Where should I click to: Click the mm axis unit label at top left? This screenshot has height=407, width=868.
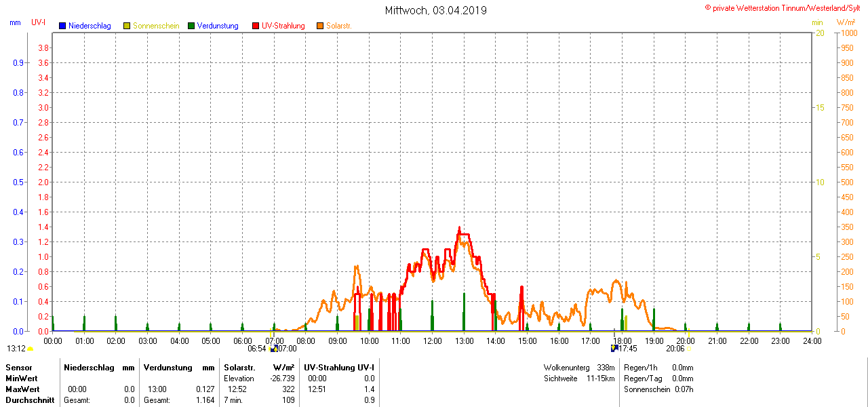click(15, 22)
